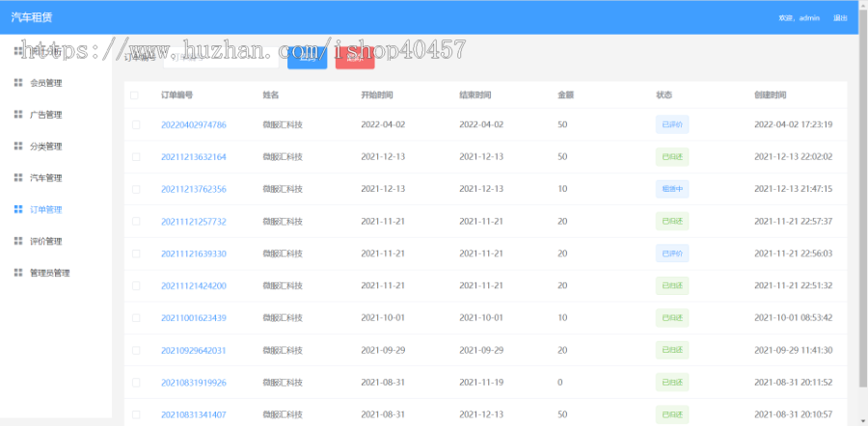Click the 欢迎, admin greeting text
The image size is (868, 426).
point(799,17)
